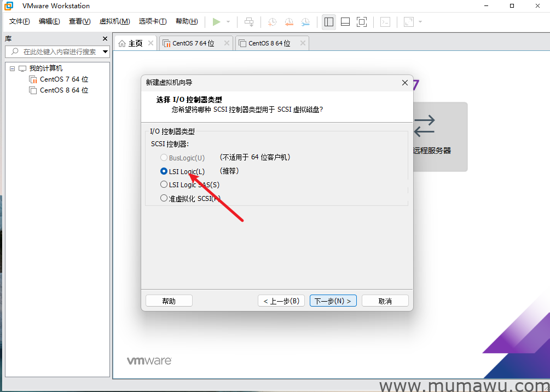The image size is (550, 392).
Task: Click the 下一步(N) button in the wizard
Action: [333, 300]
